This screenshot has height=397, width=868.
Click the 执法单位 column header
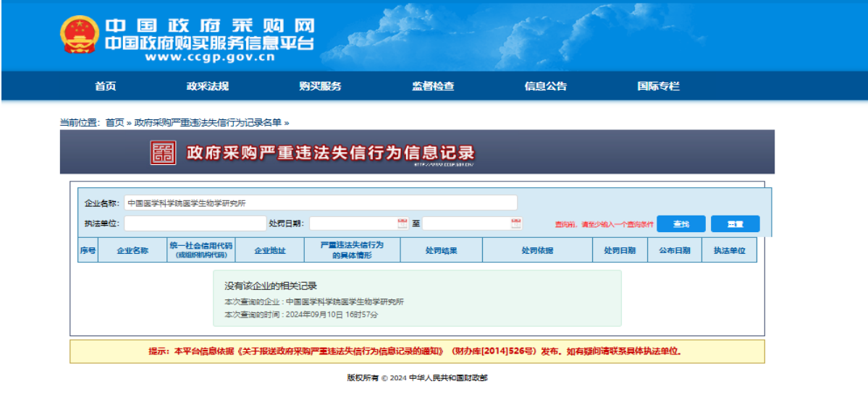point(730,250)
